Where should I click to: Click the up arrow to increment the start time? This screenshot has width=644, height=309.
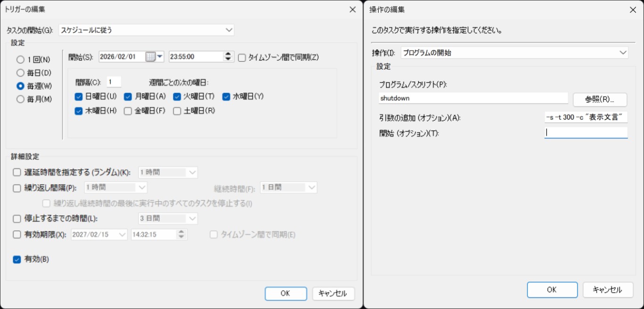(228, 54)
